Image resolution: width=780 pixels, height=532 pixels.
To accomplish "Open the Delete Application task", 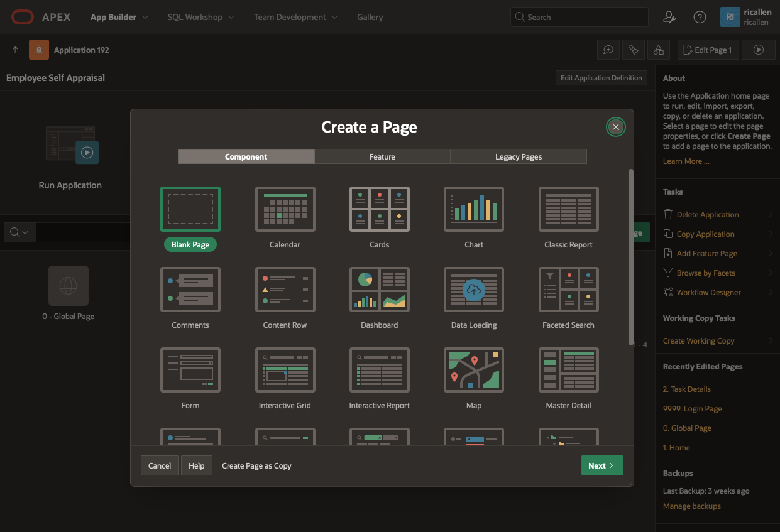I will pos(708,214).
